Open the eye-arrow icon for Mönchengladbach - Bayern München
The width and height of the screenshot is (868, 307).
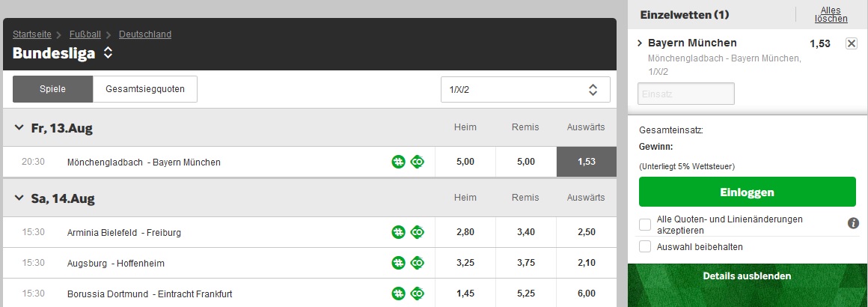[418, 162]
